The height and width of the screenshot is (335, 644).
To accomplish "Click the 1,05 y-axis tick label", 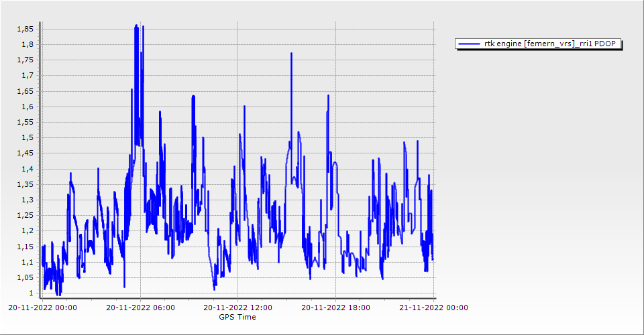I will [25, 277].
